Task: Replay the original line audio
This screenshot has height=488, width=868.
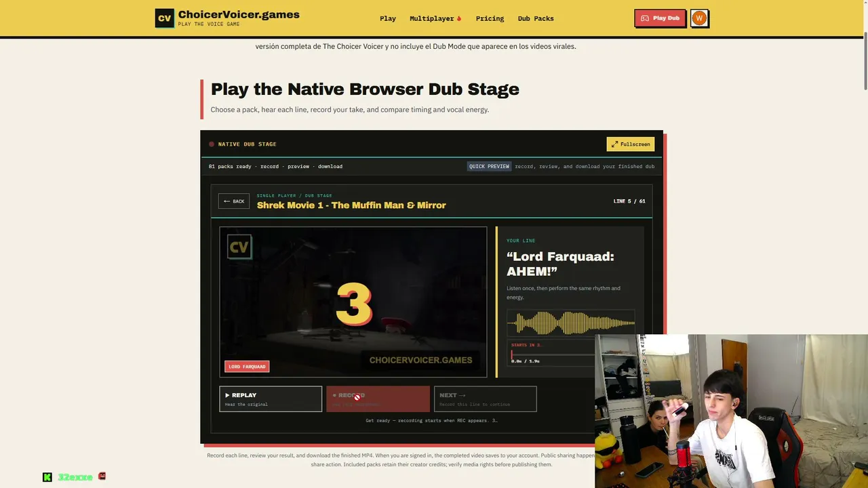Action: pos(271,399)
